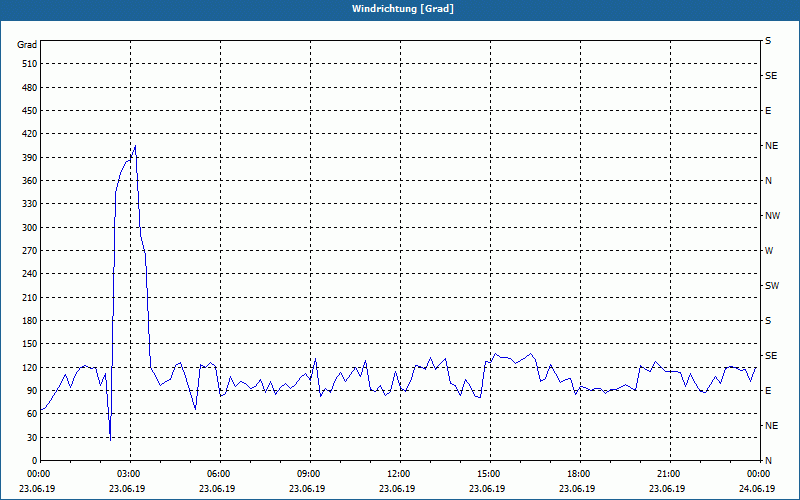Image resolution: width=800 pixels, height=500 pixels.
Task: Select the 90 axis value
Action: click(x=32, y=391)
